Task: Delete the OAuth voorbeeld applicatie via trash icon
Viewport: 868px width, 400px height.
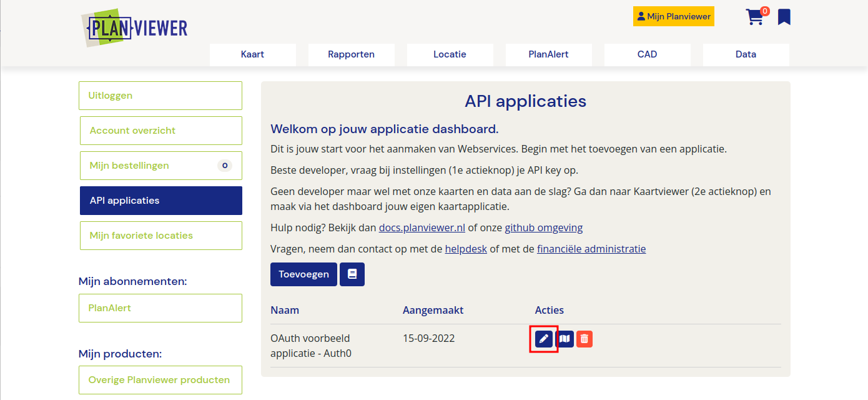Action: click(x=584, y=338)
